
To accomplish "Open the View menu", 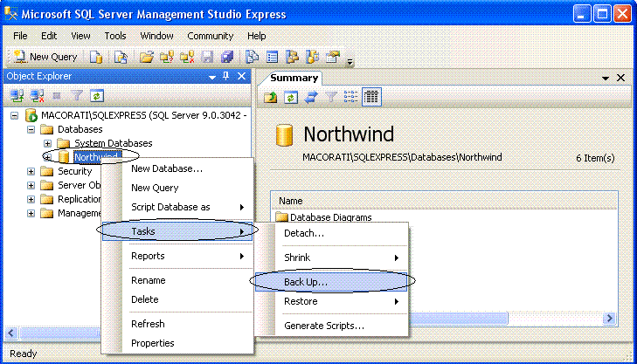I will pyautogui.click(x=80, y=36).
